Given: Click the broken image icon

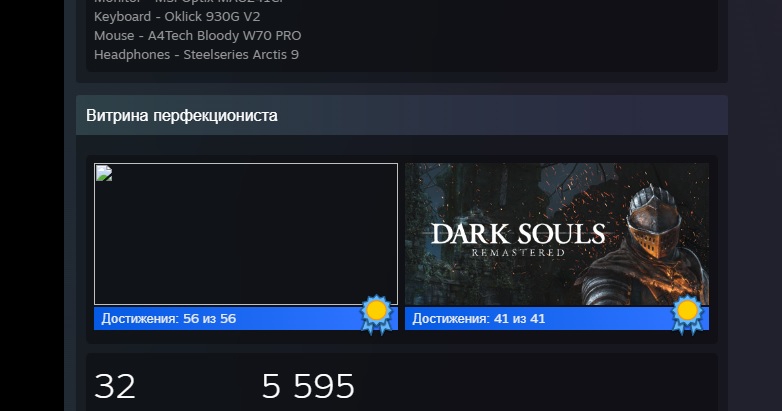Looking at the screenshot, I should [104, 173].
